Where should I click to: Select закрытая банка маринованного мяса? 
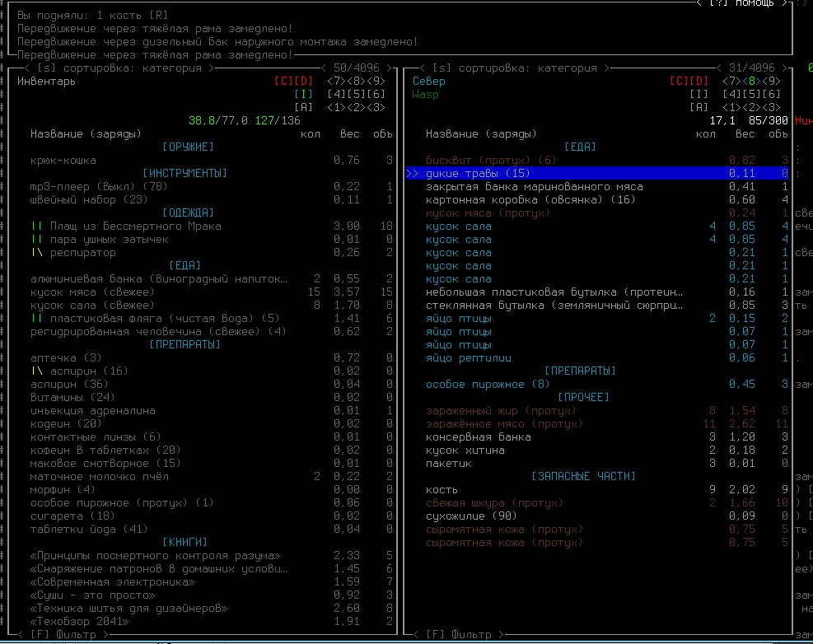tap(606, 187)
